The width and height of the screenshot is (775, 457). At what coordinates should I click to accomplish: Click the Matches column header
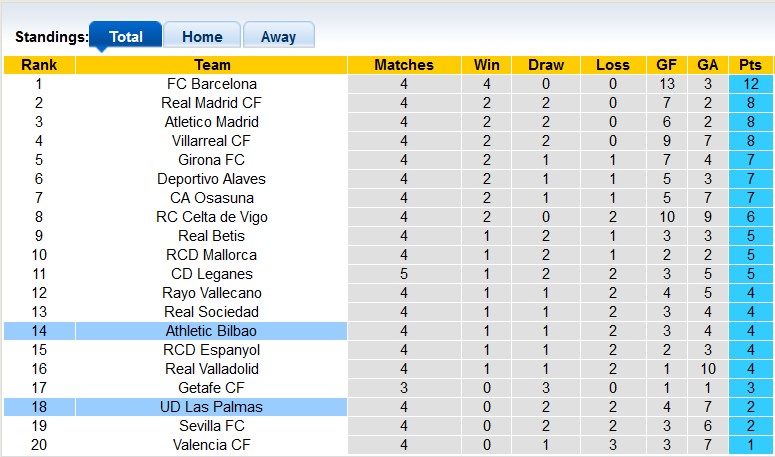click(404, 65)
